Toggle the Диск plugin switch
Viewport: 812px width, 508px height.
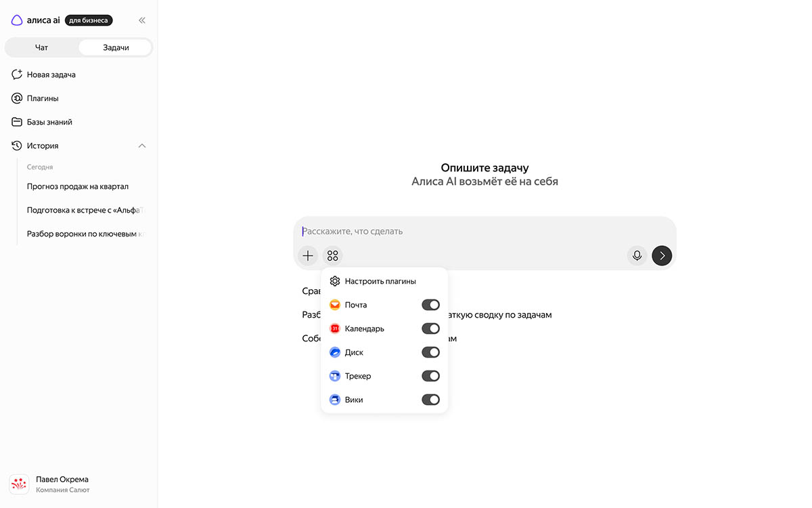pyautogui.click(x=430, y=352)
